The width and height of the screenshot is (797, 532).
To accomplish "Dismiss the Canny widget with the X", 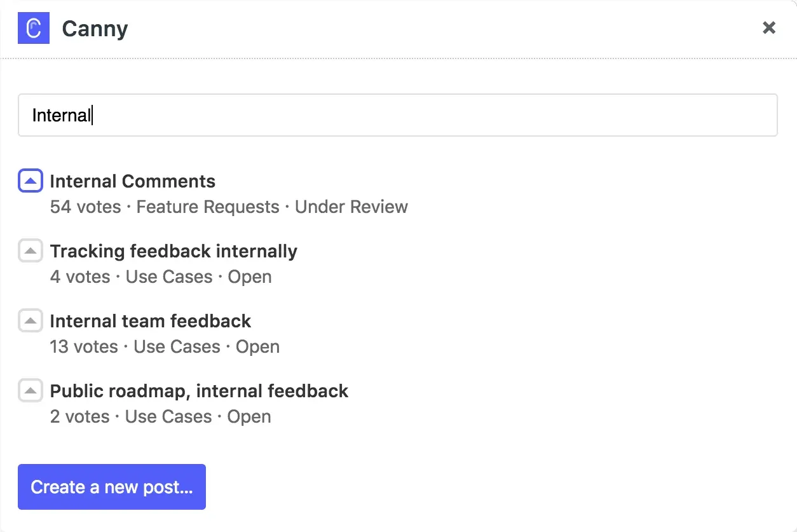I will [x=769, y=28].
